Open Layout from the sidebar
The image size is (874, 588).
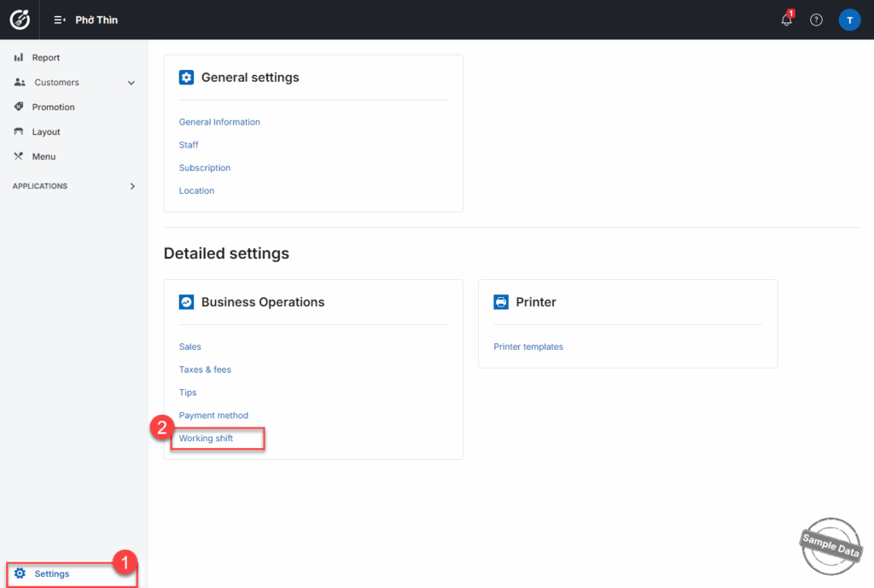(x=46, y=132)
